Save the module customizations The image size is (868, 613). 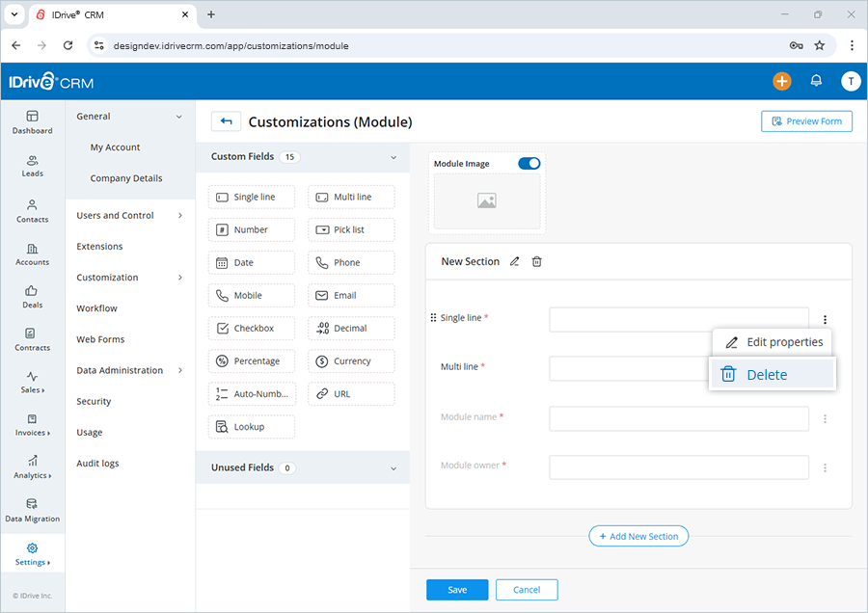(x=457, y=589)
